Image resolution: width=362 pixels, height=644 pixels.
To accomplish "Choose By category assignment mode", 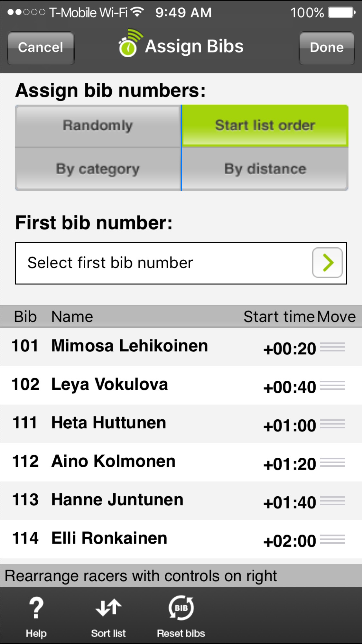I will (x=98, y=169).
